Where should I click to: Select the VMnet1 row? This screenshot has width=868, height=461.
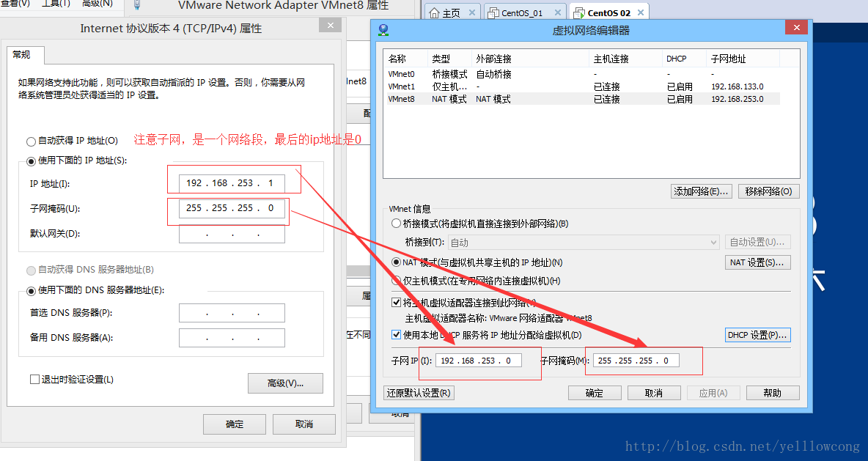(584, 86)
